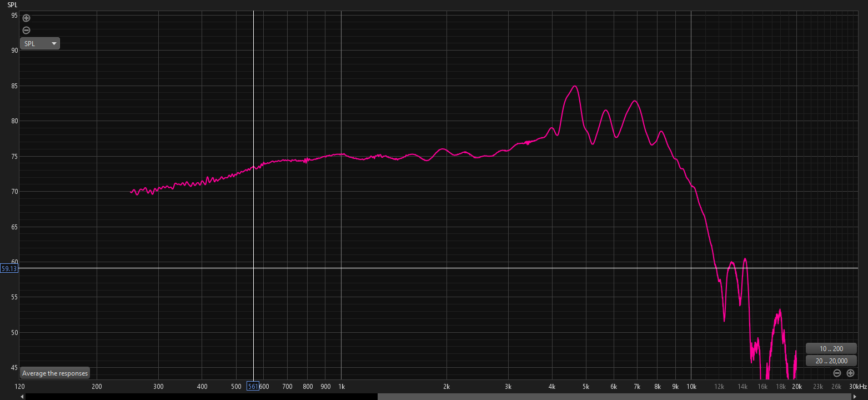Viewport: 868px width, 400px height.
Task: Zoom out the SPL vertical axis
Action: (x=26, y=30)
